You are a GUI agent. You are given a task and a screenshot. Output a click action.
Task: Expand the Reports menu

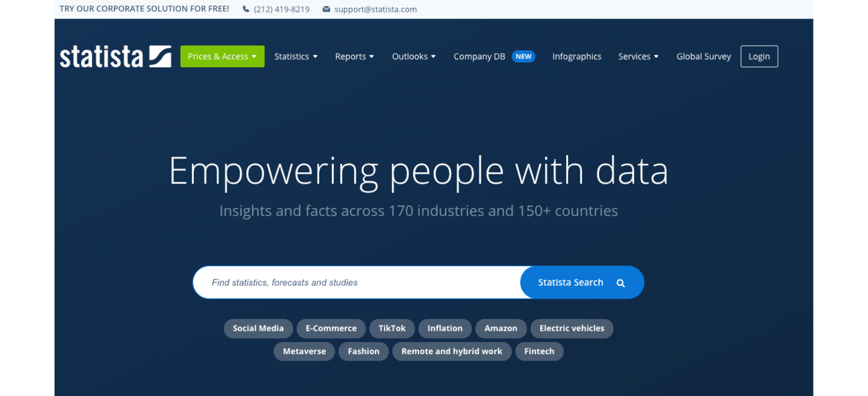[354, 57]
